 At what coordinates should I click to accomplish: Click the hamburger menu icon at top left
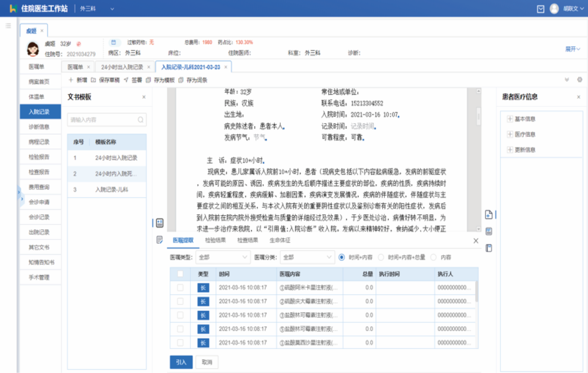tap(8, 25)
